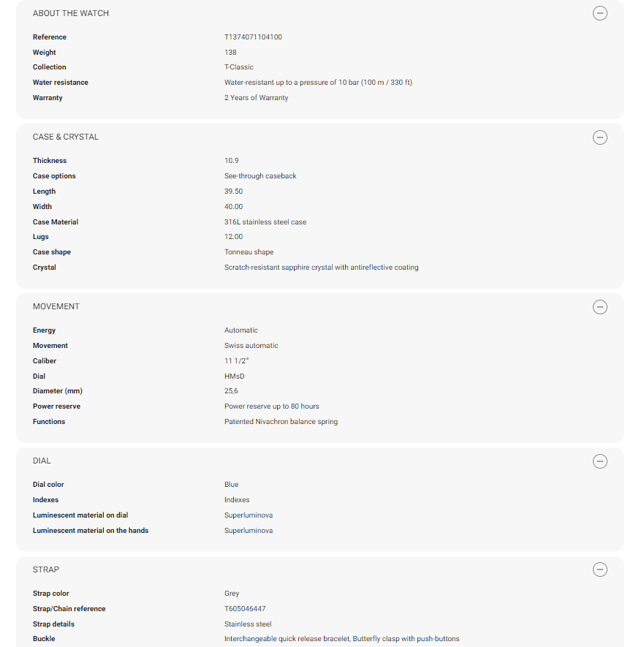644x647 pixels.
Task: Click the Water resistance value text
Action: (x=318, y=83)
